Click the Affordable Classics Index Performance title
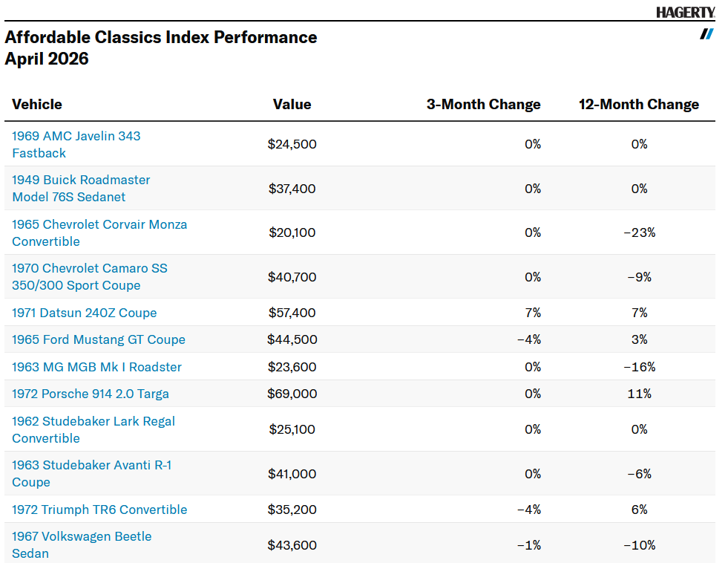 tap(161, 37)
